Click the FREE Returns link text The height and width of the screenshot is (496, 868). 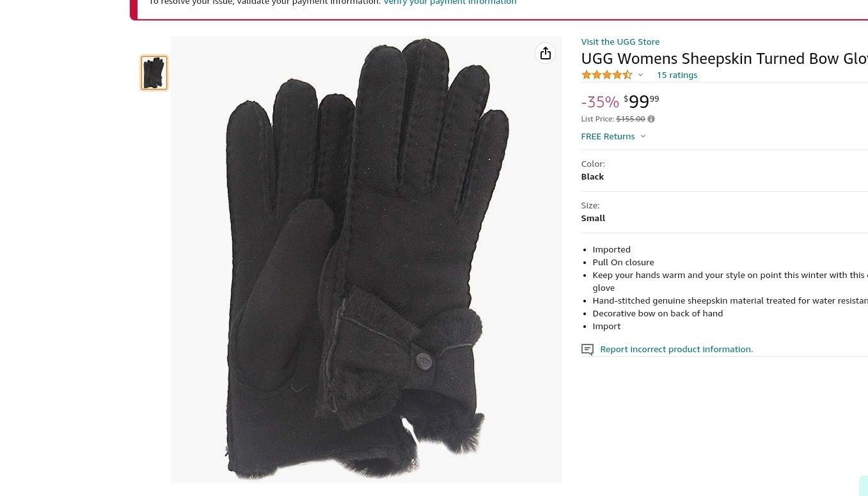point(608,136)
